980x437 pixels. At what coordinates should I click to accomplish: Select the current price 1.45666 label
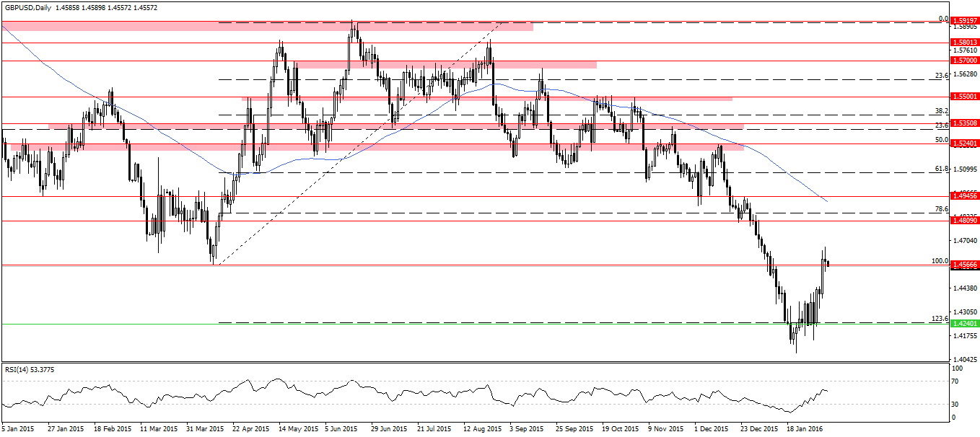point(965,265)
